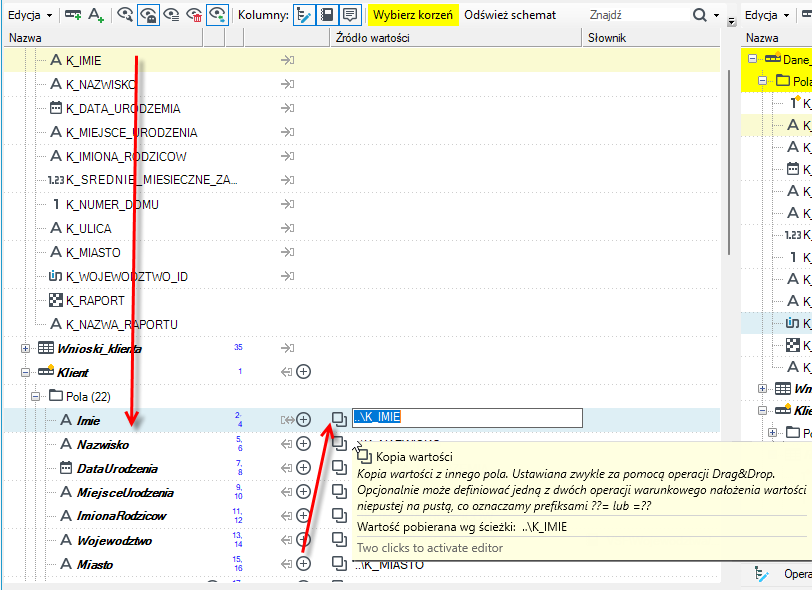Image resolution: width=812 pixels, height=590 pixels.
Task: Toggle the eye with padlock view button
Action: click(148, 15)
